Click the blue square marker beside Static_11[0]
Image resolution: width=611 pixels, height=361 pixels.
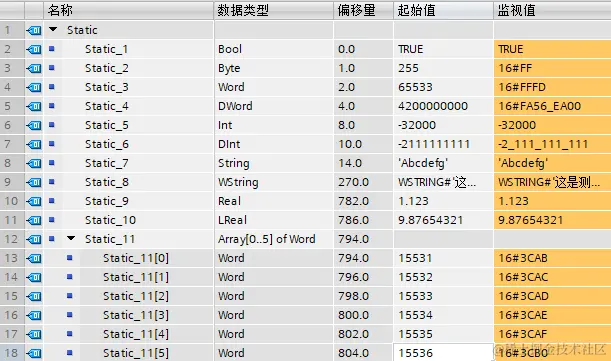[x=69, y=258]
